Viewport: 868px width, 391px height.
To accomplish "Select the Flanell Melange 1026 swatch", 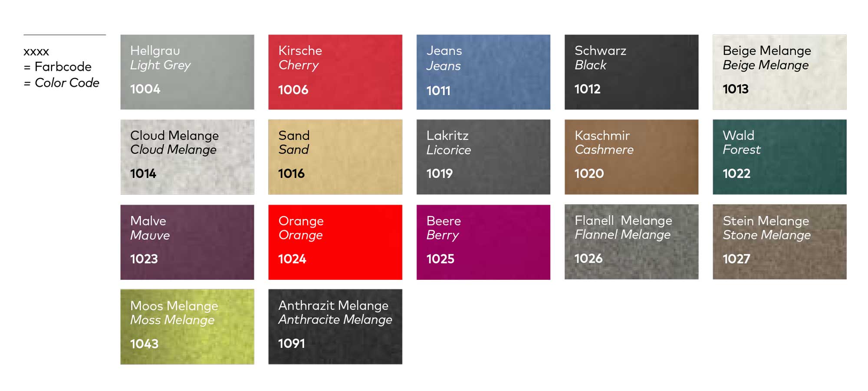I will [631, 242].
